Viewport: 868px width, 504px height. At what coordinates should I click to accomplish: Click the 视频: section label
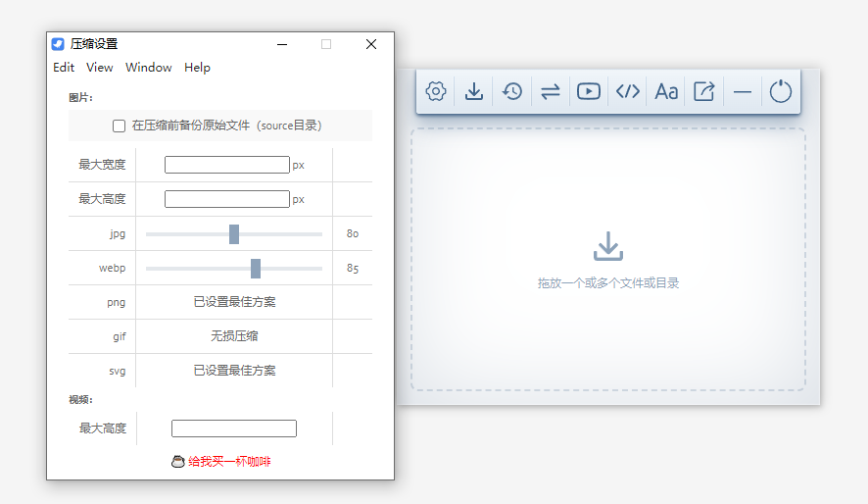click(x=80, y=400)
